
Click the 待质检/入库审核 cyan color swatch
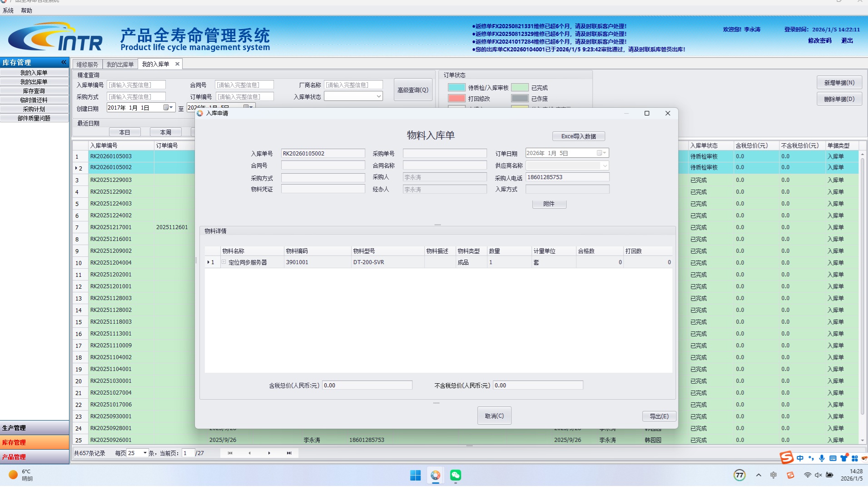[456, 88]
